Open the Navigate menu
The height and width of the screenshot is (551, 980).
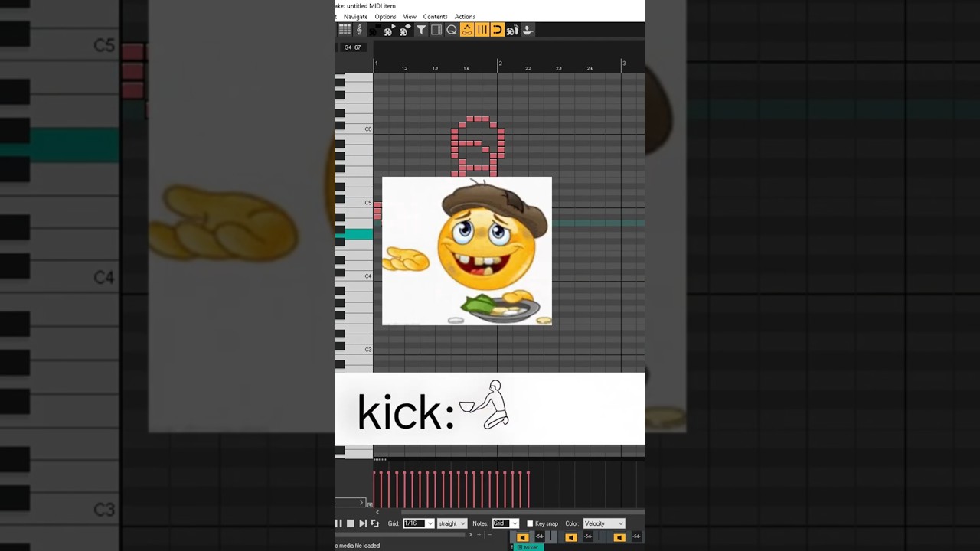pos(355,16)
